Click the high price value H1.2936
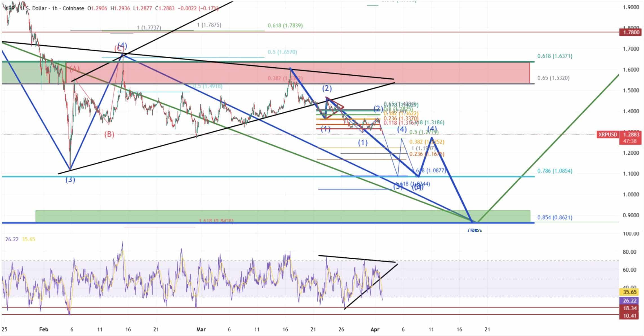Screen dimensions: 644x336 [120, 8]
